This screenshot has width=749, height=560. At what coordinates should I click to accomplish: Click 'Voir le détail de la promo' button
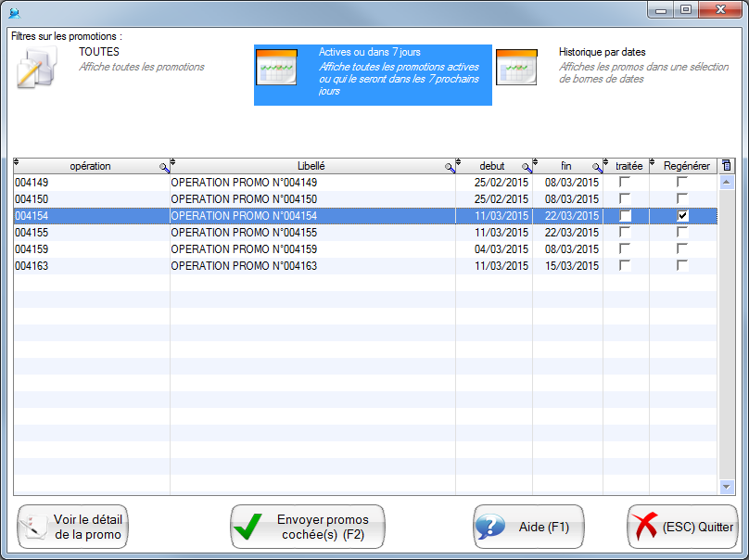(72, 527)
